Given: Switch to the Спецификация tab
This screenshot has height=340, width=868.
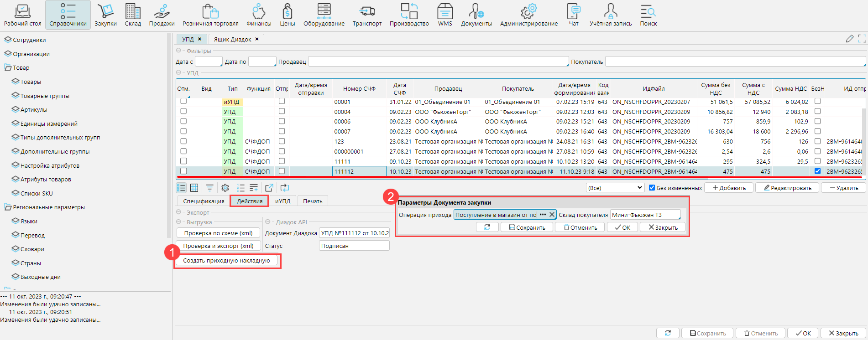Looking at the screenshot, I should click(204, 201).
